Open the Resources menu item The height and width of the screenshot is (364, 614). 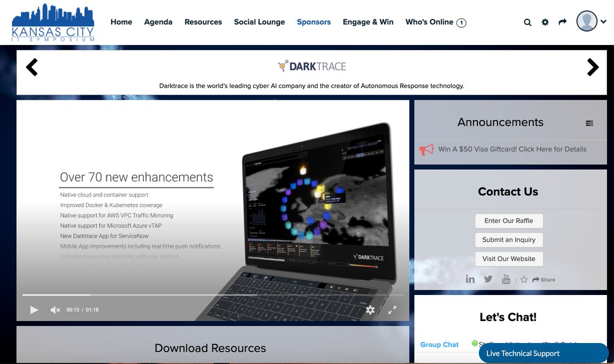203,22
